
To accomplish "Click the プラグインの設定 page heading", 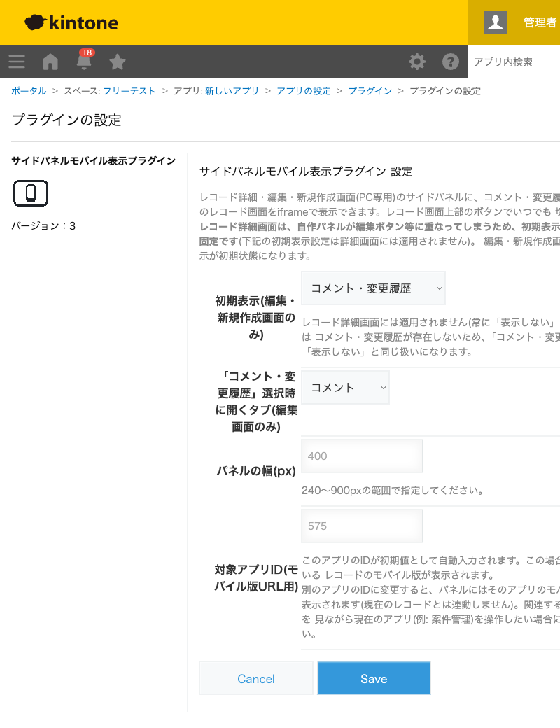I will pyautogui.click(x=66, y=120).
